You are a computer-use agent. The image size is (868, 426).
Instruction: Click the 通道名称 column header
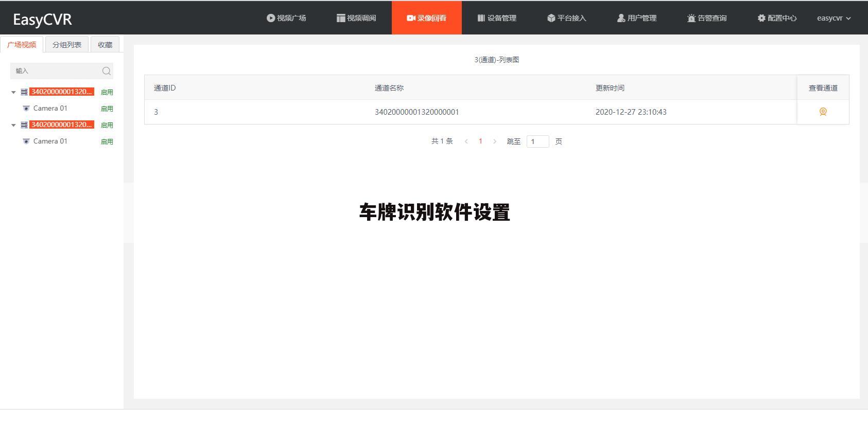[389, 88]
